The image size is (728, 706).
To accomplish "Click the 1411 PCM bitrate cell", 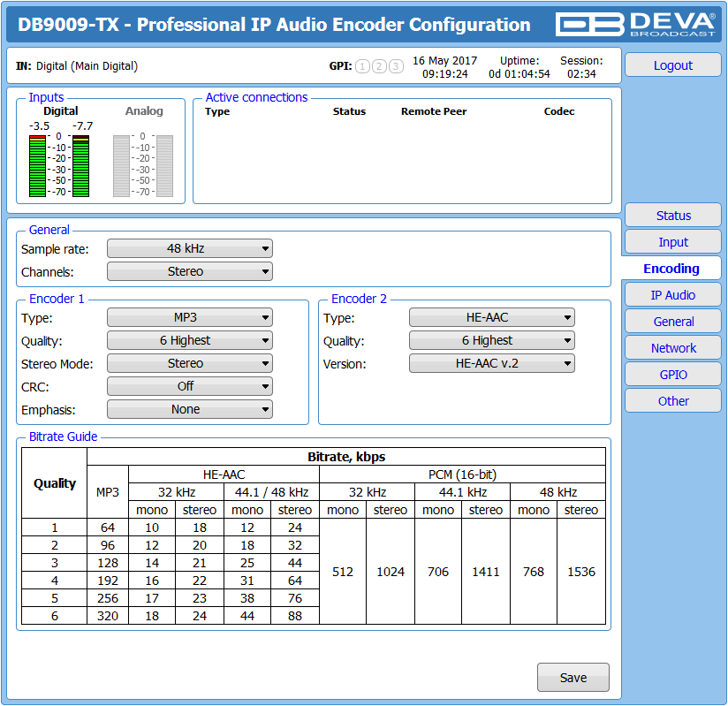I will pos(486,572).
